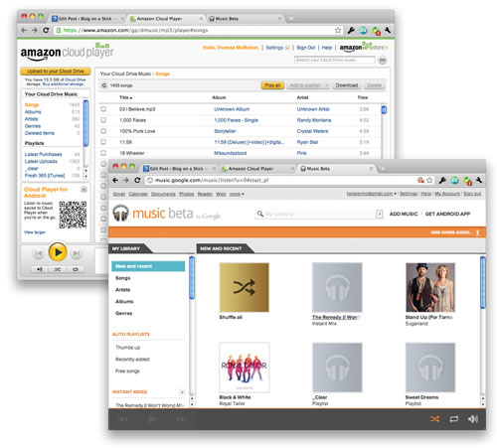Viewport: 497px width, 448px height.
Task: Click ADD MUSIC link in Music Beta
Action: pyautogui.click(x=404, y=214)
